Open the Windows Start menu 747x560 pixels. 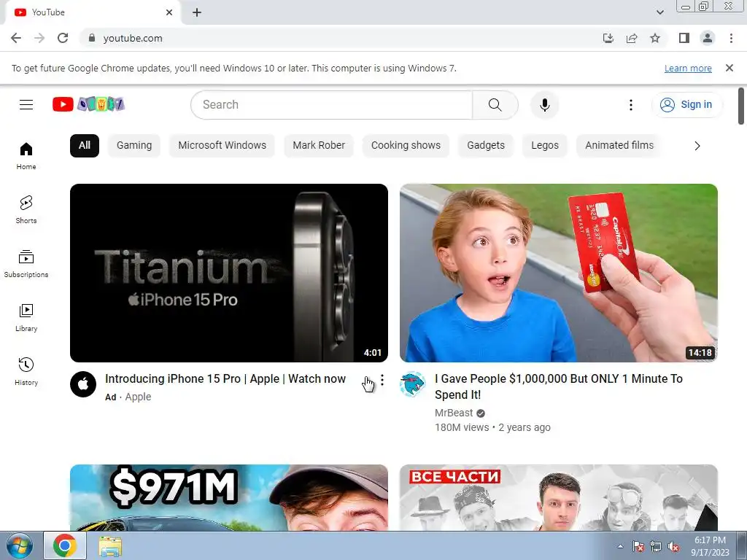(20, 545)
